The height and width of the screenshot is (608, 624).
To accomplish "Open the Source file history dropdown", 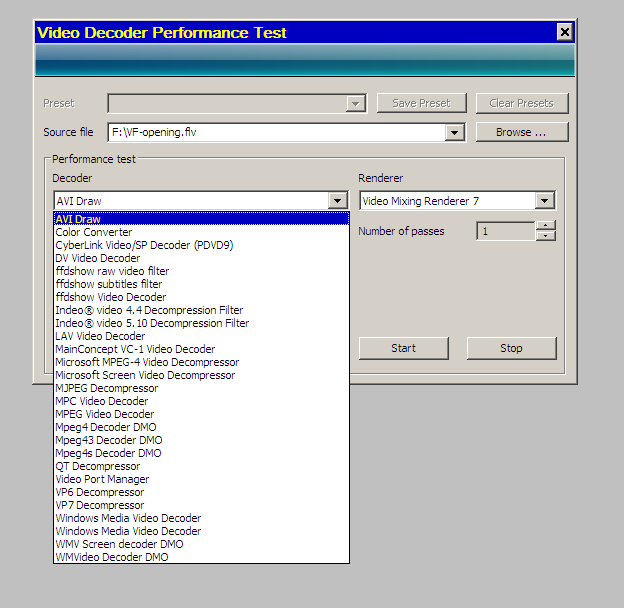I will click(454, 132).
